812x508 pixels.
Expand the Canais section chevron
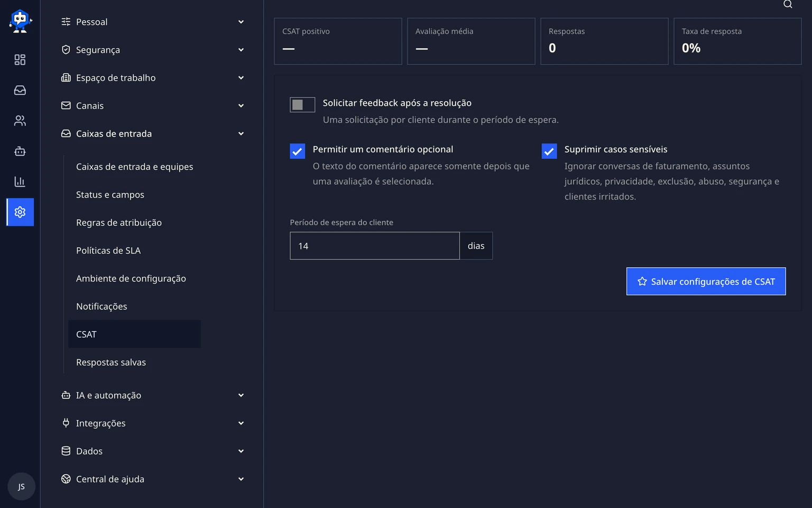click(241, 106)
